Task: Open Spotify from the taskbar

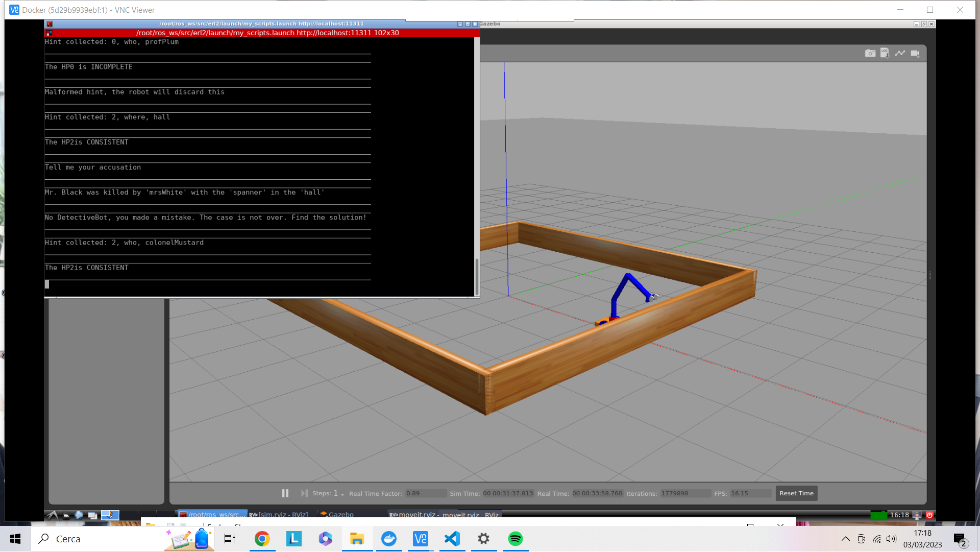Action: (x=516, y=539)
